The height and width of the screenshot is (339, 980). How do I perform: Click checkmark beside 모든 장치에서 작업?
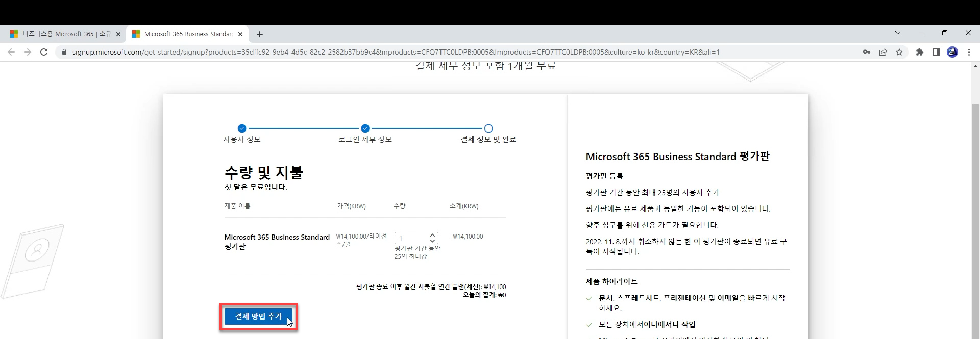click(590, 325)
